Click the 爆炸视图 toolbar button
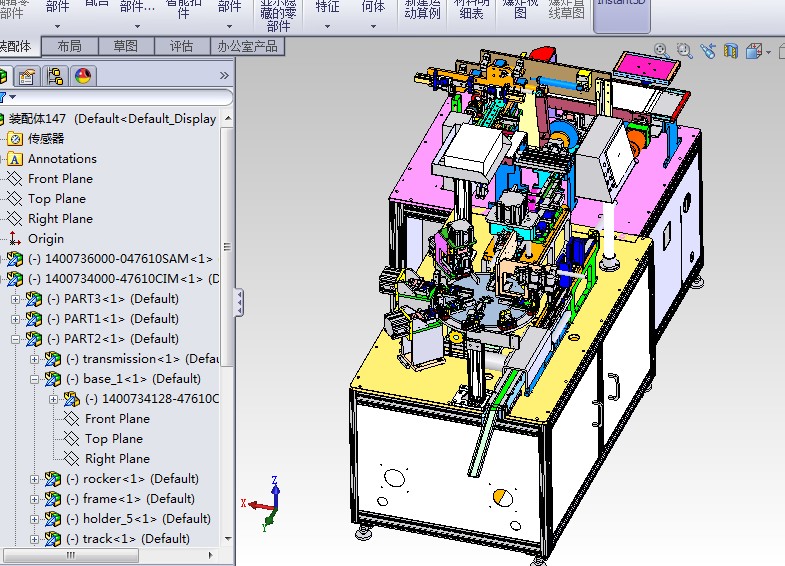The height and width of the screenshot is (566, 785). [520, 11]
